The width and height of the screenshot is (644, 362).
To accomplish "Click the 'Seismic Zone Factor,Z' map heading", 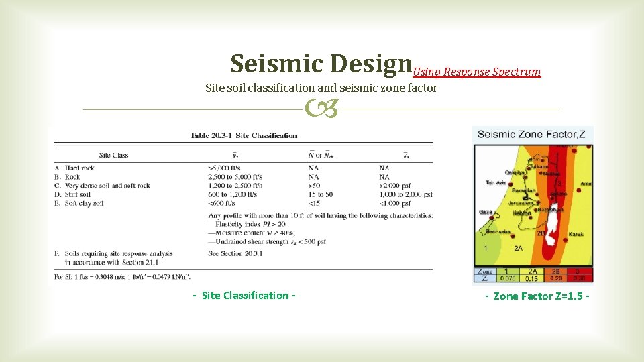I will 531,135.
